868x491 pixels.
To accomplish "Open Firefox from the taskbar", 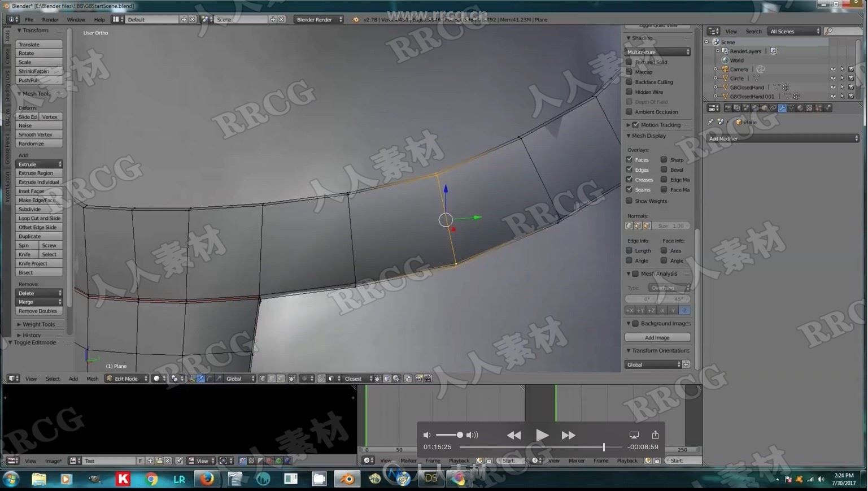I will point(207,479).
